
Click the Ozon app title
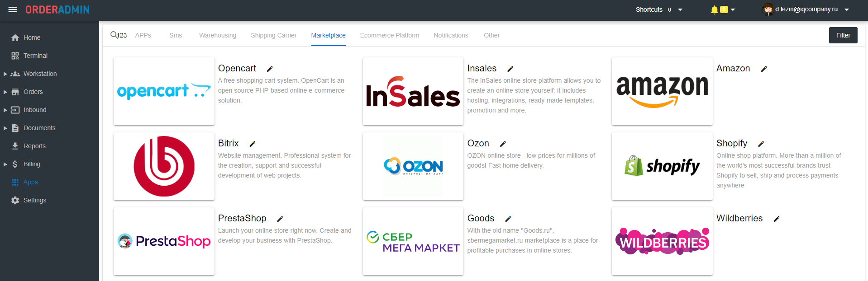pyautogui.click(x=478, y=143)
